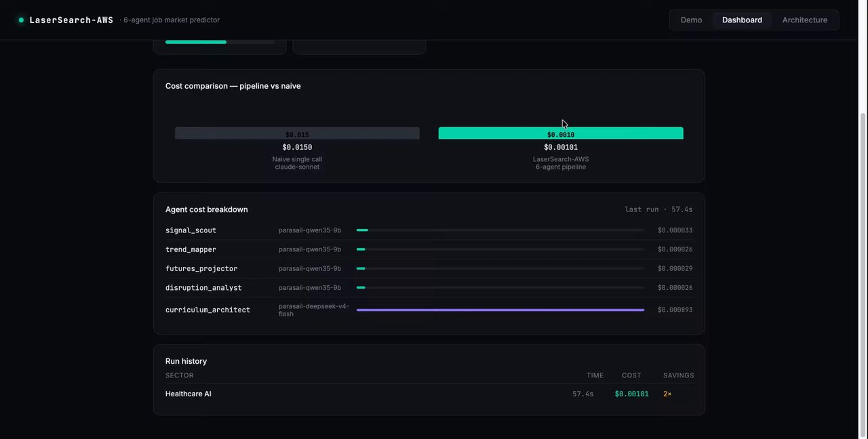The height and width of the screenshot is (439, 868).
Task: Click the 'LaserSearch-AWS 6-agent pipeline' caption
Action: click(x=561, y=163)
